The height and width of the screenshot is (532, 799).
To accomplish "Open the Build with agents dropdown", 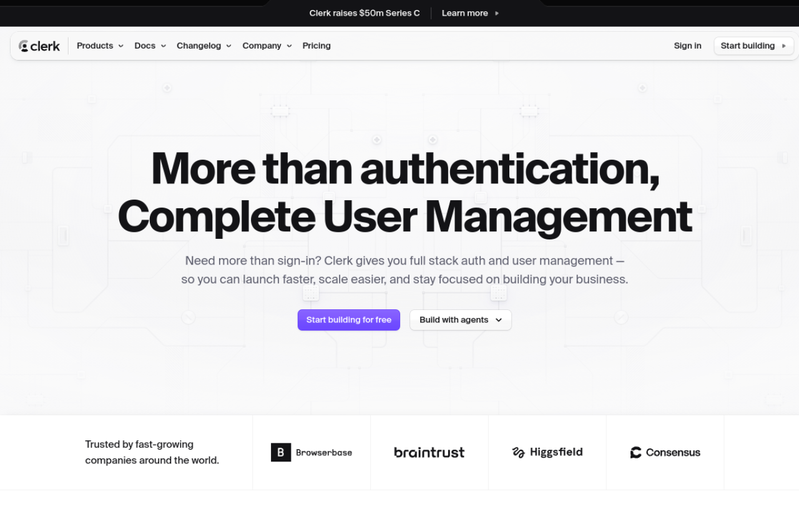I will (460, 320).
